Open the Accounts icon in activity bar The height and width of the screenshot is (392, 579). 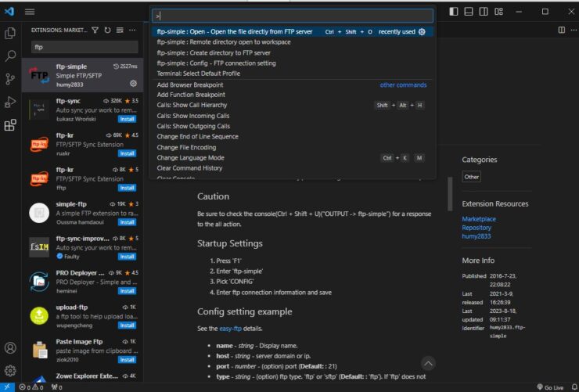[x=10, y=347]
